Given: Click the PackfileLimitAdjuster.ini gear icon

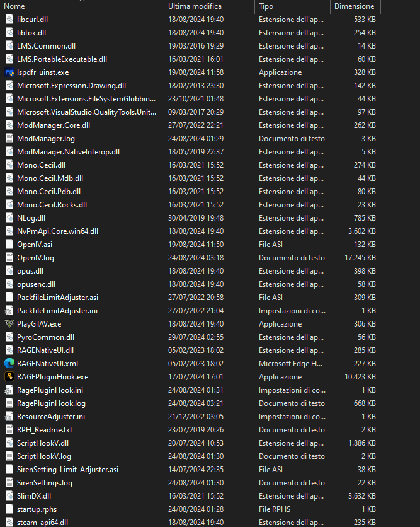Looking at the screenshot, I should [x=9, y=311].
